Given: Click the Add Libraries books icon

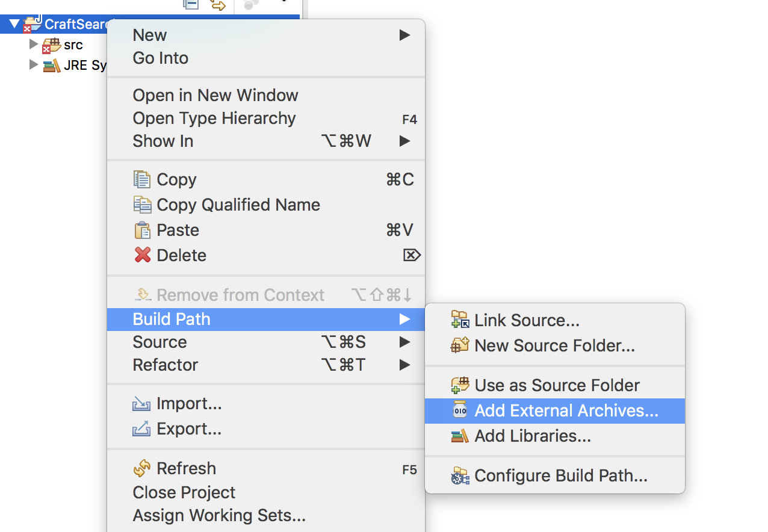Looking at the screenshot, I should click(x=460, y=436).
